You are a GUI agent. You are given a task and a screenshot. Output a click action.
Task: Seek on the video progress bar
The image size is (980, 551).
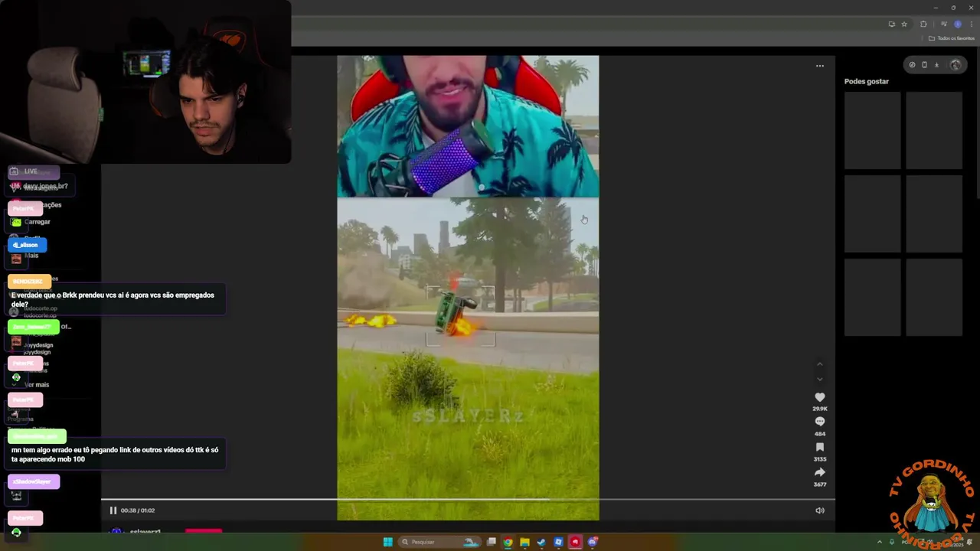468,499
